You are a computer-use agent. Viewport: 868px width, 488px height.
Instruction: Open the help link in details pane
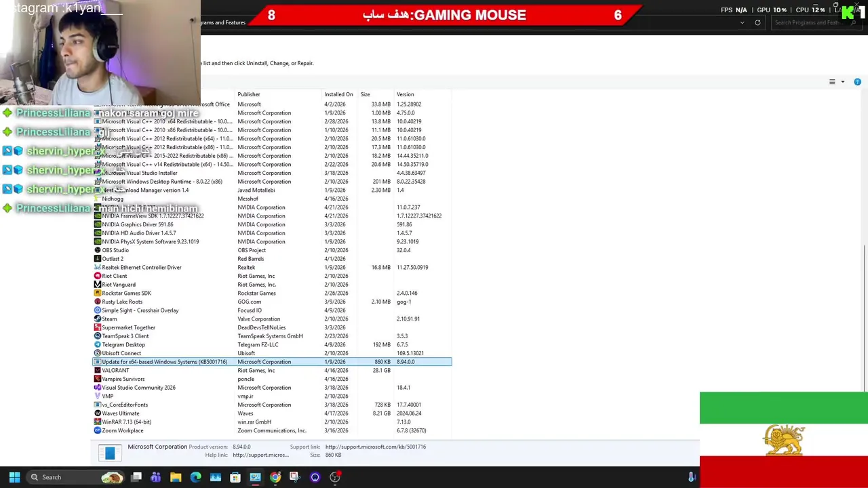click(260, 455)
